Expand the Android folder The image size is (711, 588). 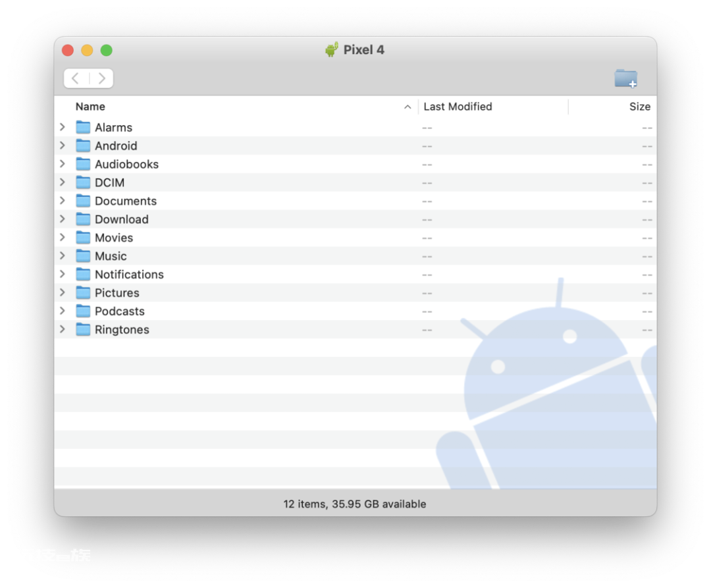(63, 146)
